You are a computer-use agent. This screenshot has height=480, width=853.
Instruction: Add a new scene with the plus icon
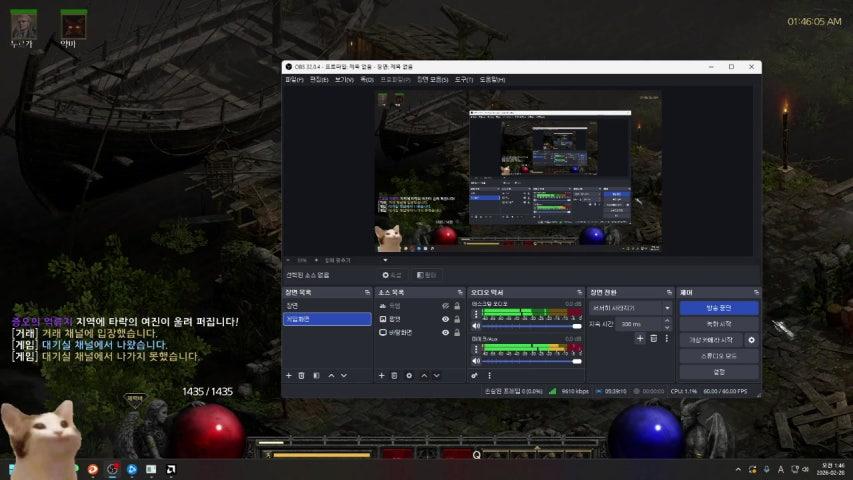pos(289,376)
